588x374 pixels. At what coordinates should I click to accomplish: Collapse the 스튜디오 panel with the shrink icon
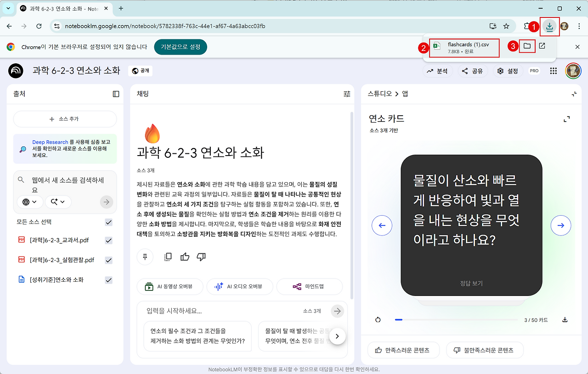tap(574, 94)
